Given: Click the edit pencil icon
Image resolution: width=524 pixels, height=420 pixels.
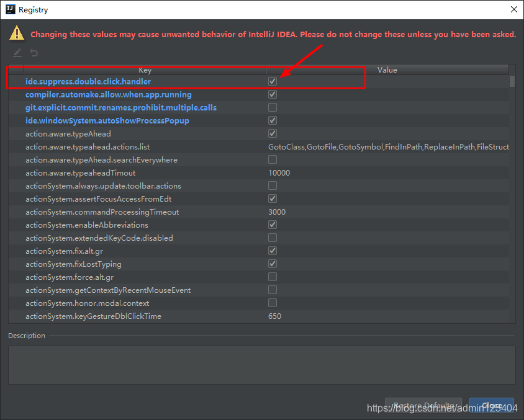Looking at the screenshot, I should [x=17, y=53].
